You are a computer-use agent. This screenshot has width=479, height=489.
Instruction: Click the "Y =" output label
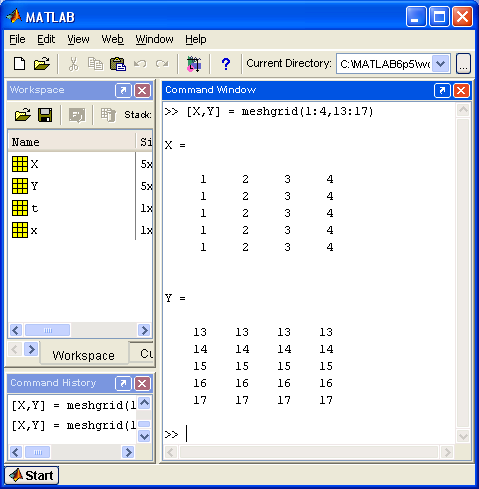[175, 298]
